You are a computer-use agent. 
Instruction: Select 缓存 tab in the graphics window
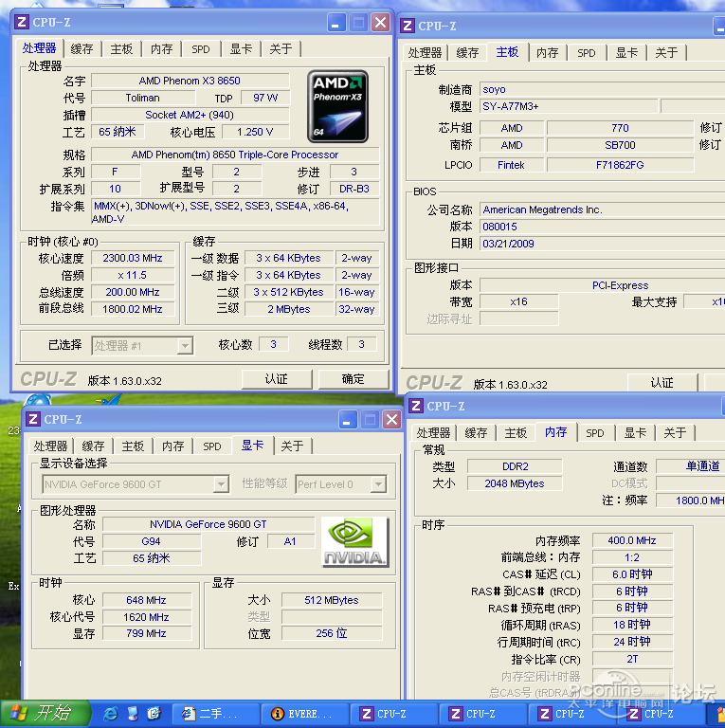[93, 446]
